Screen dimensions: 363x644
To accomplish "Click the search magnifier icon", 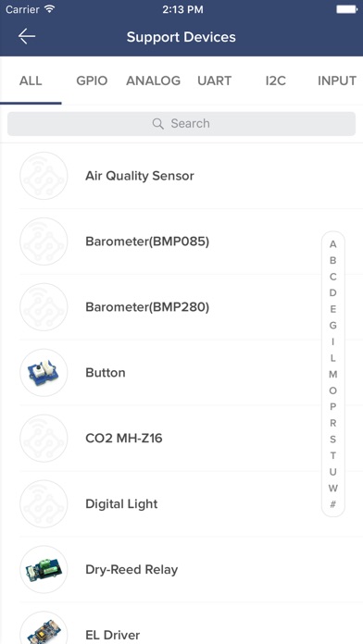I will [157, 124].
